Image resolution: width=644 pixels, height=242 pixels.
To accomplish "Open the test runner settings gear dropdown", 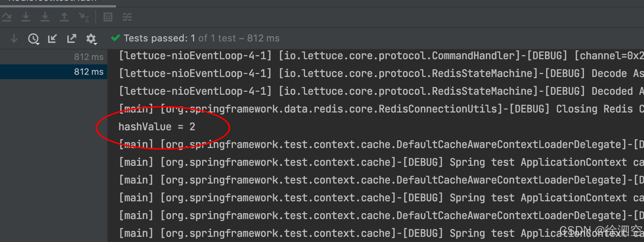I will [91, 39].
